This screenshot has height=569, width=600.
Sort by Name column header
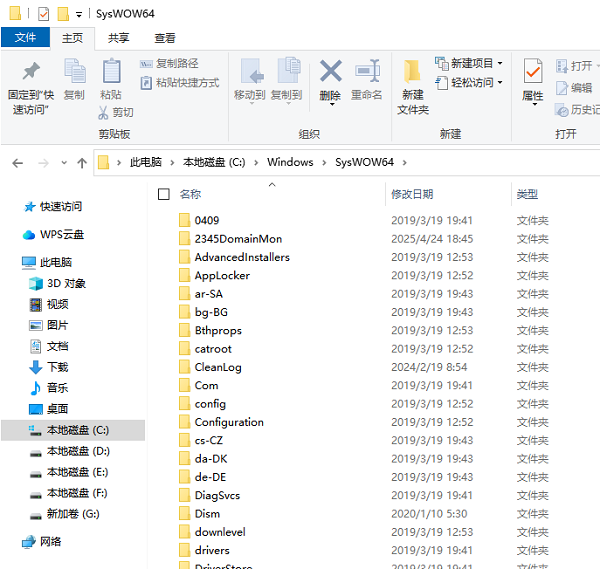coord(190,194)
